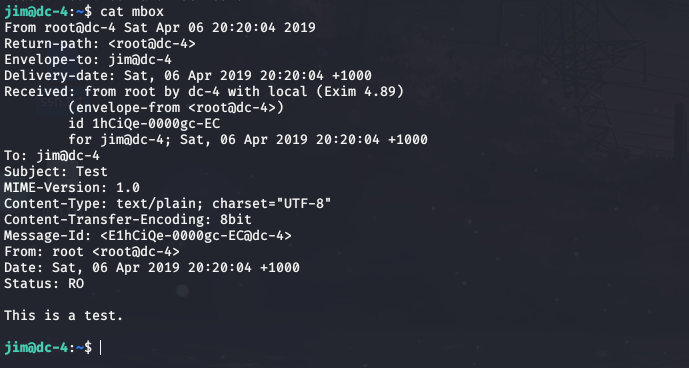This screenshot has height=368, width=689.
Task: Click the 'To: jim@dc-4' header
Action: coord(52,156)
